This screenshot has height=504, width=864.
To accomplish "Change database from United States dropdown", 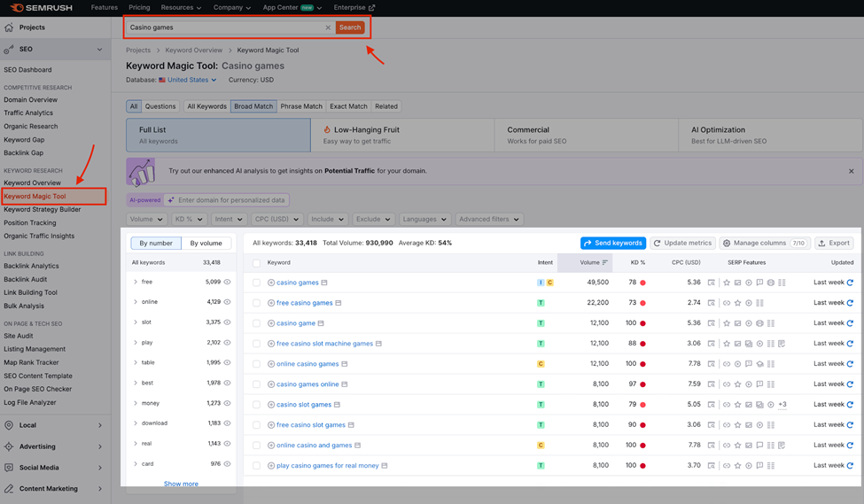I will pos(188,80).
